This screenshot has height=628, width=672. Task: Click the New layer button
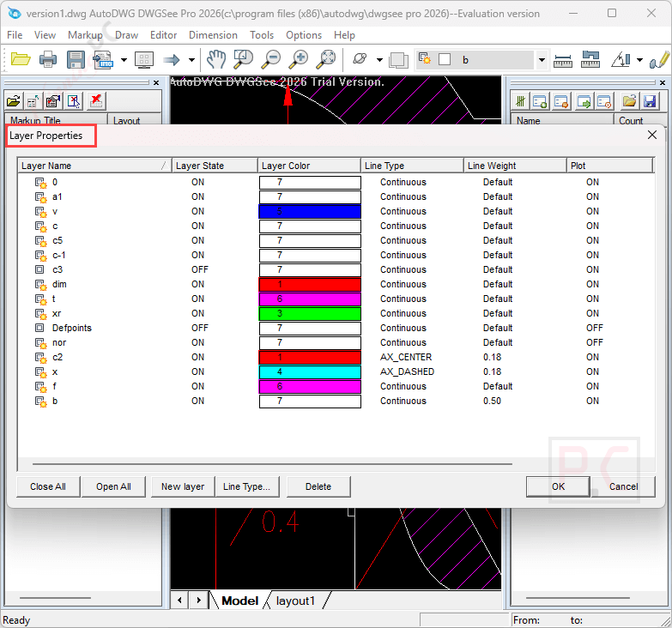point(183,486)
